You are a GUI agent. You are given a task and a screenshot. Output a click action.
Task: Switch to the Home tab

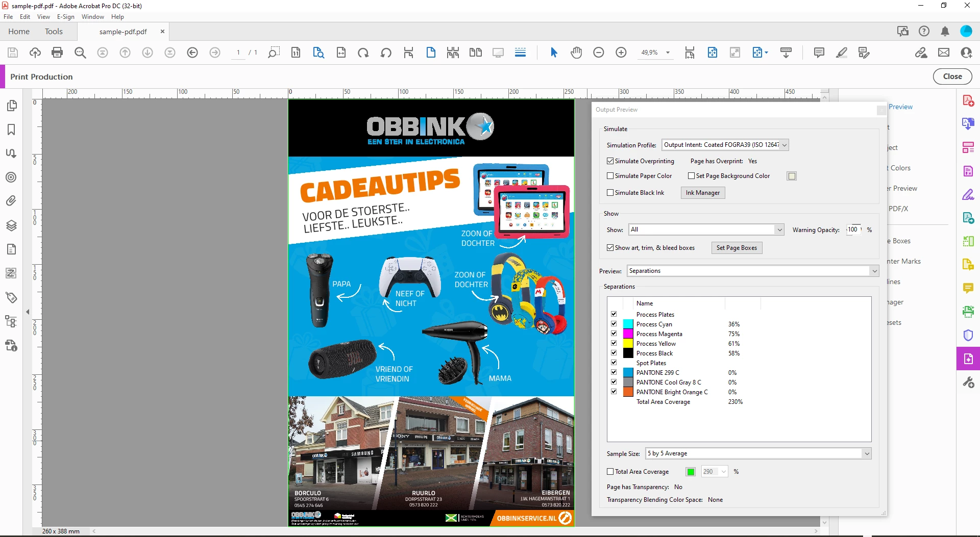click(19, 32)
